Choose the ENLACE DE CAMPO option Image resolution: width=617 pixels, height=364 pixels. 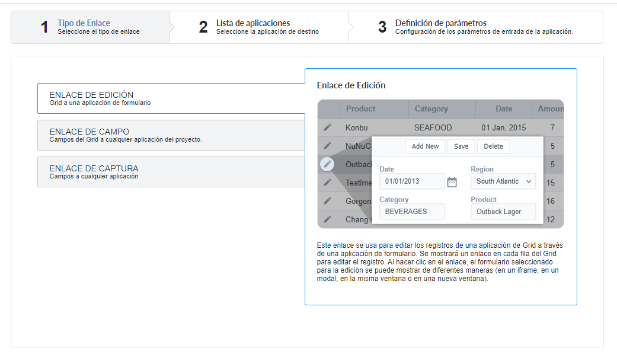(171, 135)
